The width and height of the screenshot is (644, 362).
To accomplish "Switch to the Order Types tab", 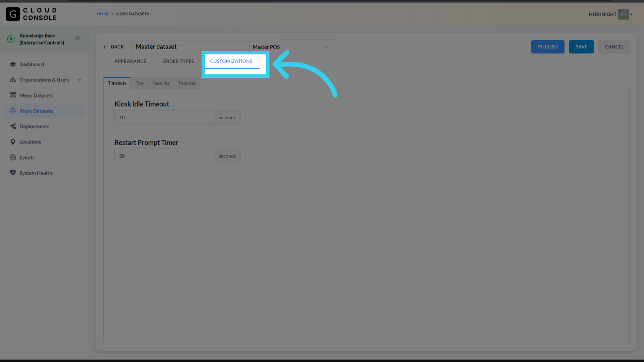I will tap(178, 61).
